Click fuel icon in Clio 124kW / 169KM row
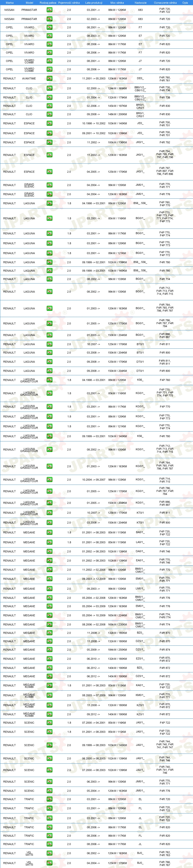 [x=50, y=88]
